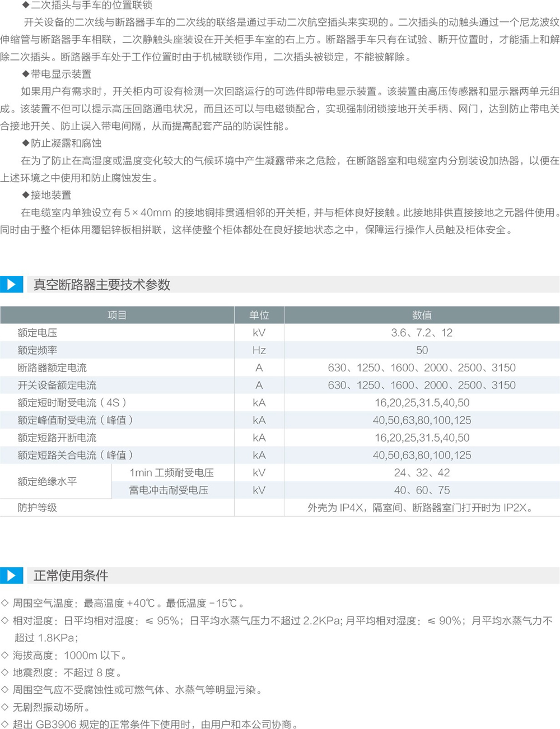Click the 项目 column header
Image resolution: width=560 pixels, height=729 pixels.
tap(116, 315)
